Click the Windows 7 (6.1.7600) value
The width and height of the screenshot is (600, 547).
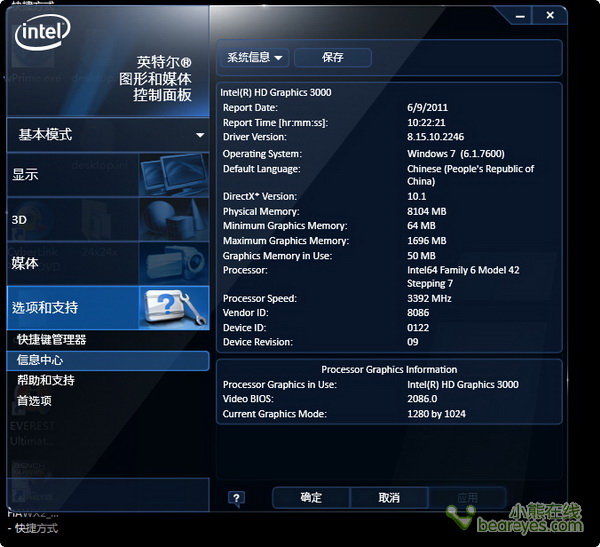(456, 154)
